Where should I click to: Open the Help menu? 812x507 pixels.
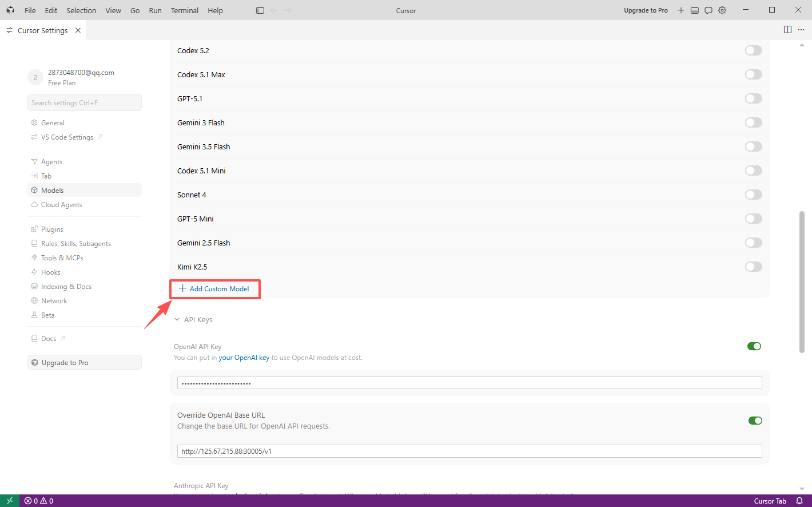click(215, 10)
